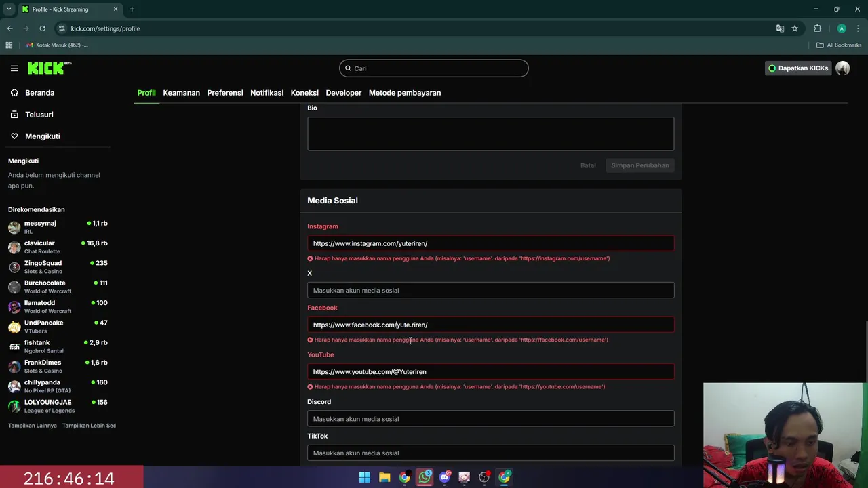Screen dimensions: 868x488
Task: Click the X social account field
Action: 491,290
